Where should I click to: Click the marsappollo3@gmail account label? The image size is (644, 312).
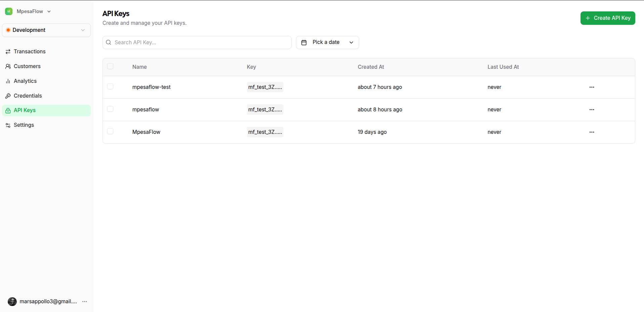(x=48, y=302)
